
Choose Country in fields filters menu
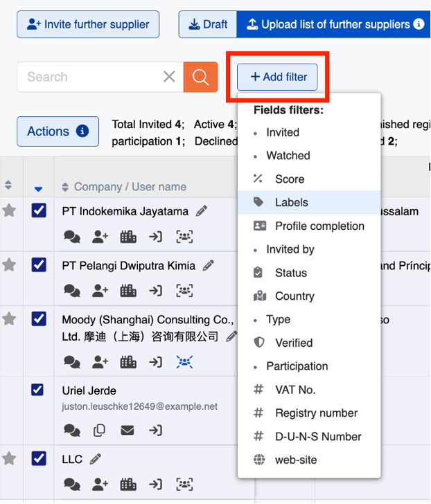294,296
